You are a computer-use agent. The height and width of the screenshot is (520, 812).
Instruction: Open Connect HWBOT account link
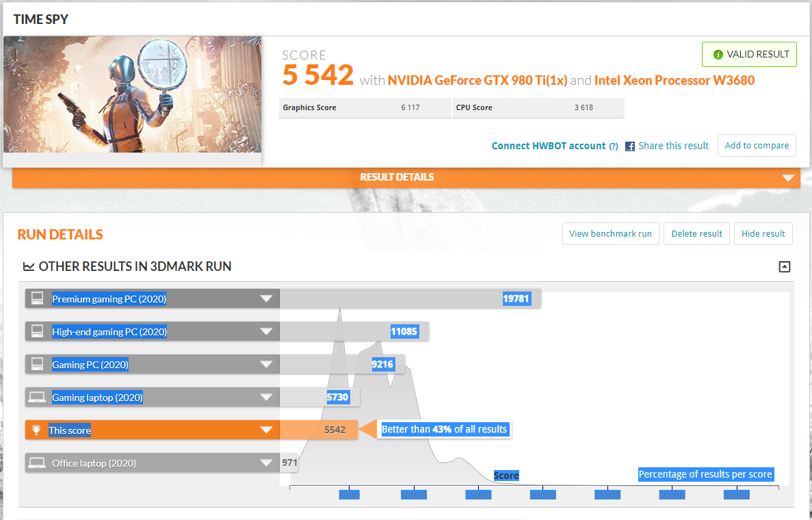[549, 146]
